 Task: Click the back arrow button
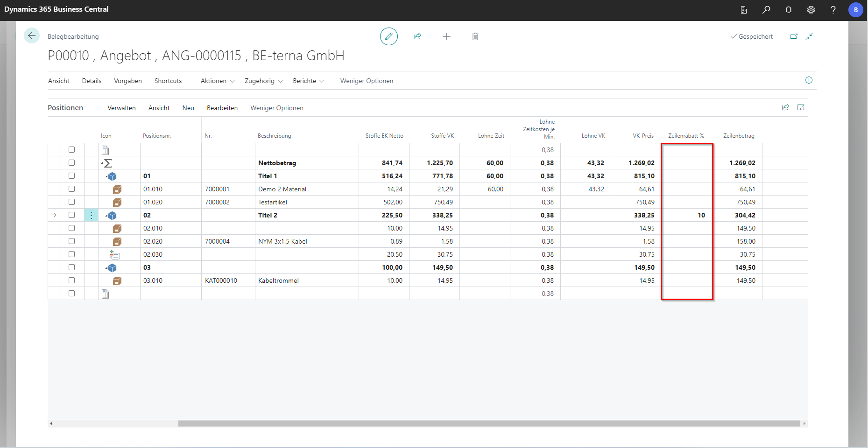32,36
